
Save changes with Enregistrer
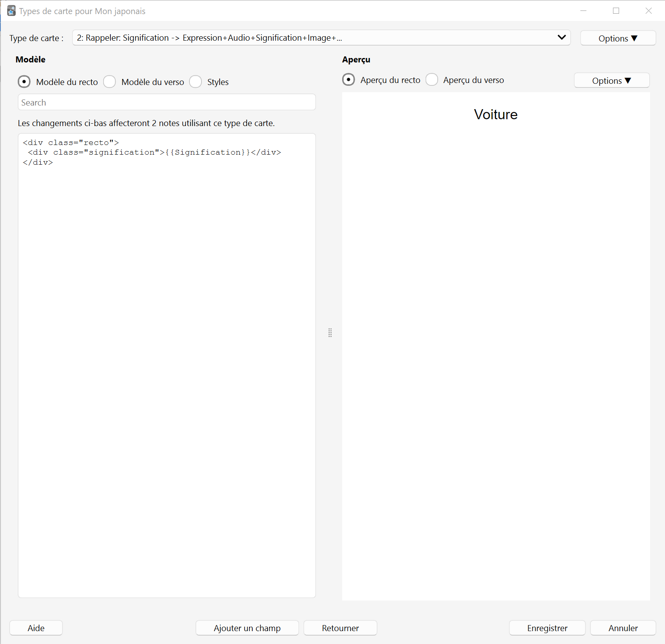[547, 628]
